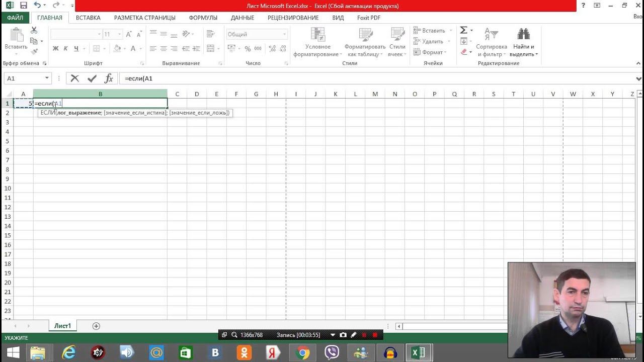The image size is (644, 362).
Task: Select the Format Painter brush icon
Action: [x=34, y=51]
